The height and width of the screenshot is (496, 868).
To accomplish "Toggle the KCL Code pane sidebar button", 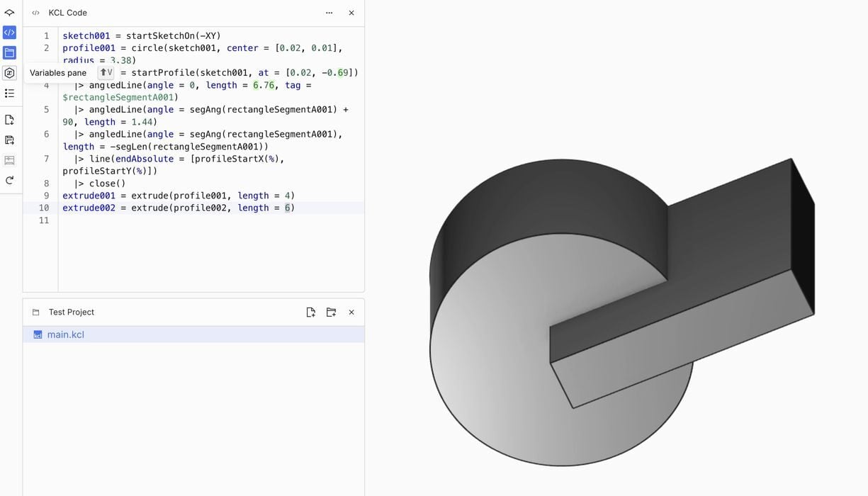I will pos(9,33).
